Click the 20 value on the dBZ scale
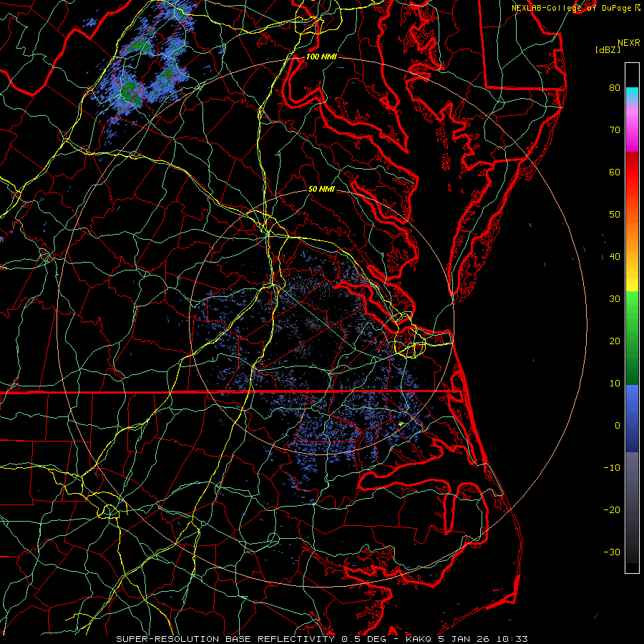This screenshot has width=644, height=644. coord(615,341)
